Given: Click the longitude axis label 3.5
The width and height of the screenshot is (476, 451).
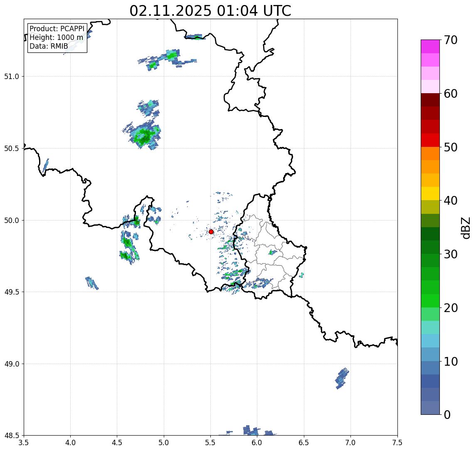Looking at the screenshot, I should click(24, 443).
